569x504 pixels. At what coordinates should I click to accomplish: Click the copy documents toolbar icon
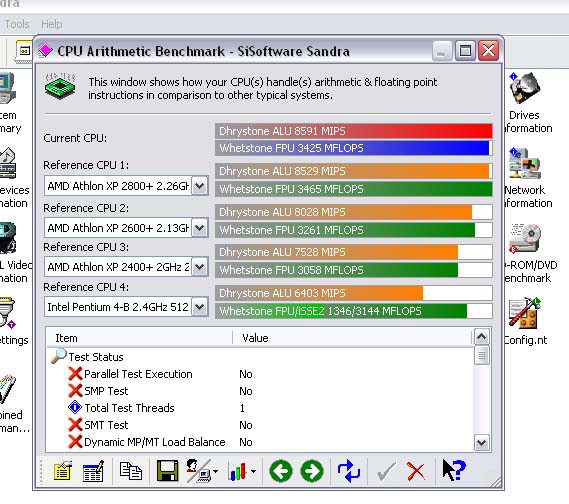pyautogui.click(x=131, y=471)
